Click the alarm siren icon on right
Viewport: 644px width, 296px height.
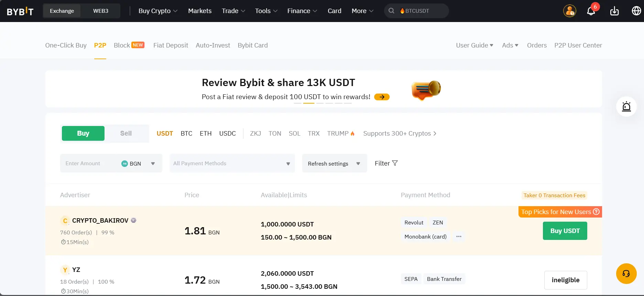(626, 107)
